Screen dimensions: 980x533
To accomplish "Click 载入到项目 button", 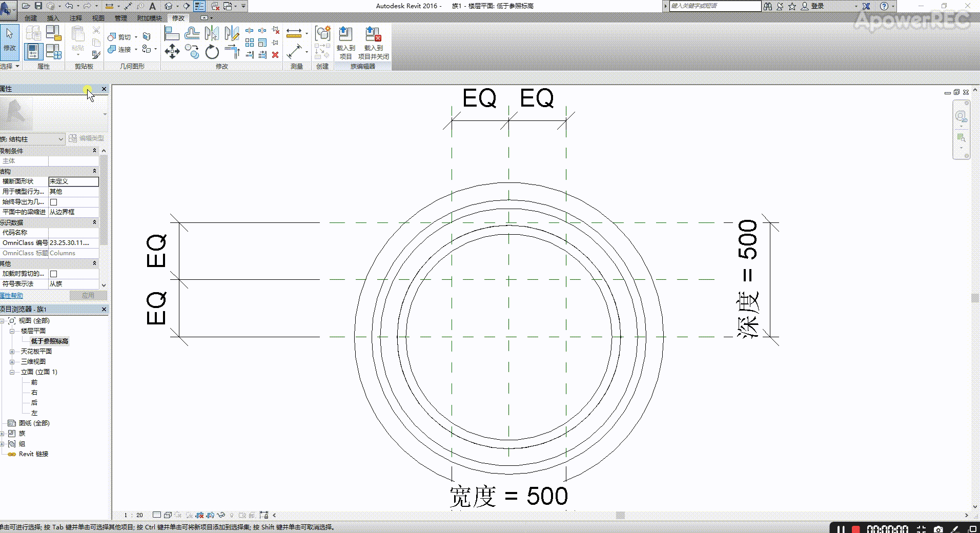I will point(346,43).
